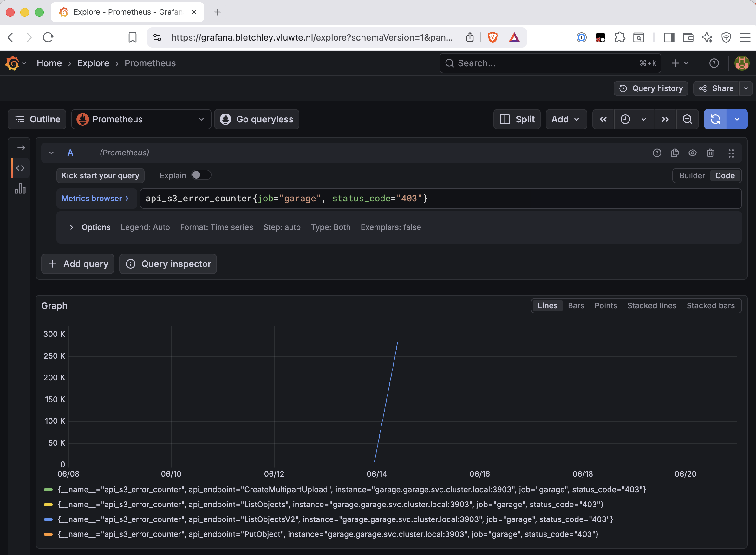Open the help question mark icon in top bar
Image resolution: width=756 pixels, height=555 pixels.
tap(714, 63)
